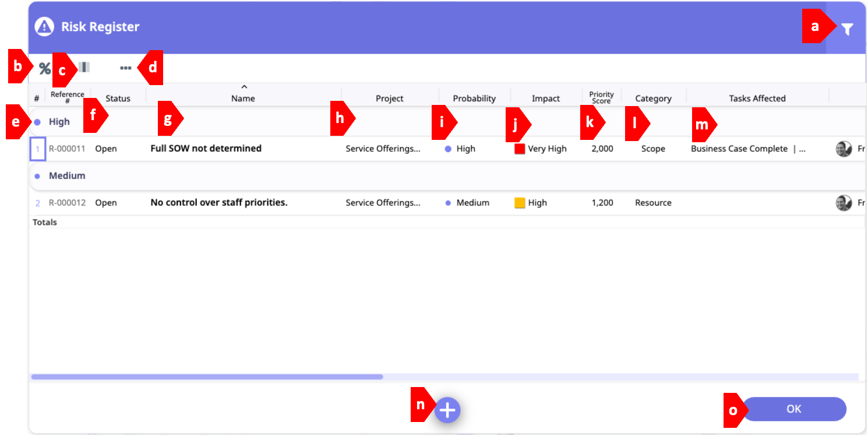Screen dimensions: 868x436
Task: Click the red Very High impact swatch
Action: point(520,149)
